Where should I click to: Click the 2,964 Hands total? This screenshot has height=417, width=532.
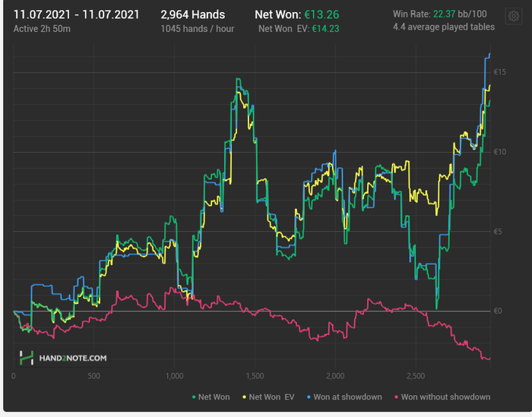(x=193, y=14)
